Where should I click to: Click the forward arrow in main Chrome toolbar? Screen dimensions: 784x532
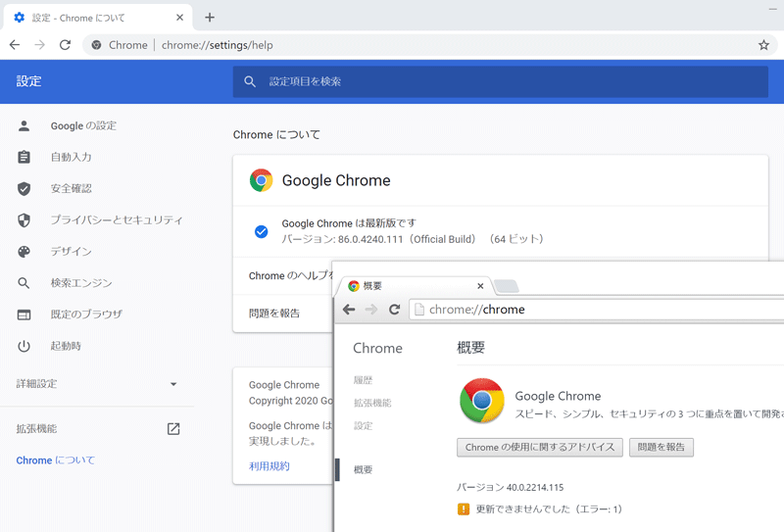click(39, 45)
